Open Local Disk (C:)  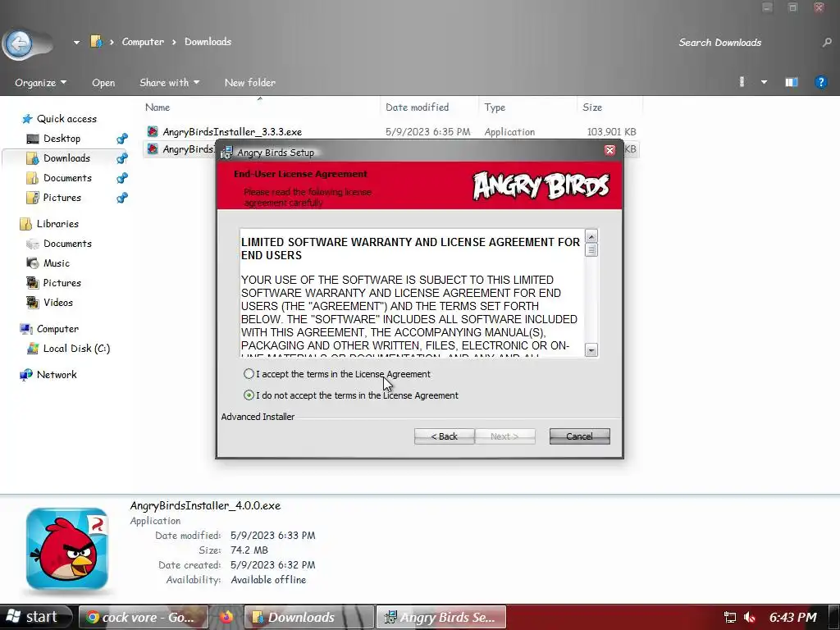[76, 349]
